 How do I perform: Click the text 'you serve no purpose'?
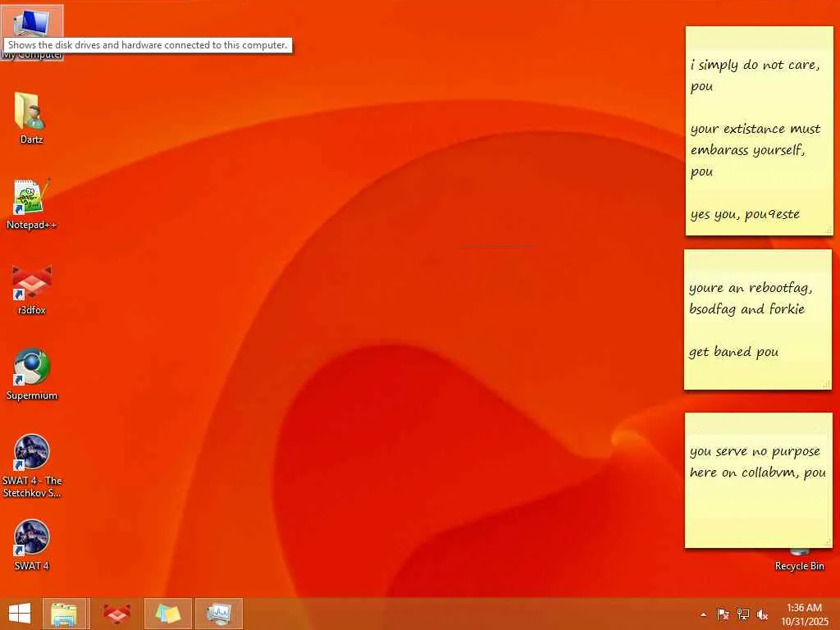coord(755,452)
